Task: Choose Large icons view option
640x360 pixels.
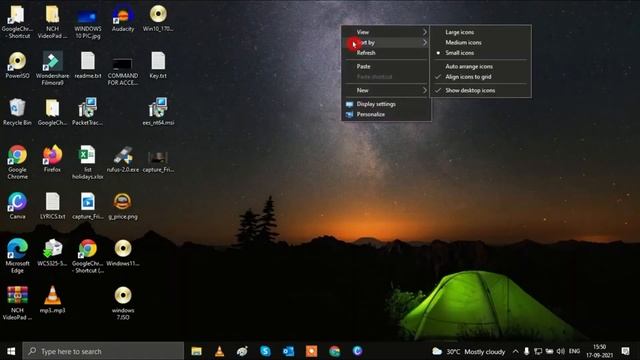Action: (480, 32)
